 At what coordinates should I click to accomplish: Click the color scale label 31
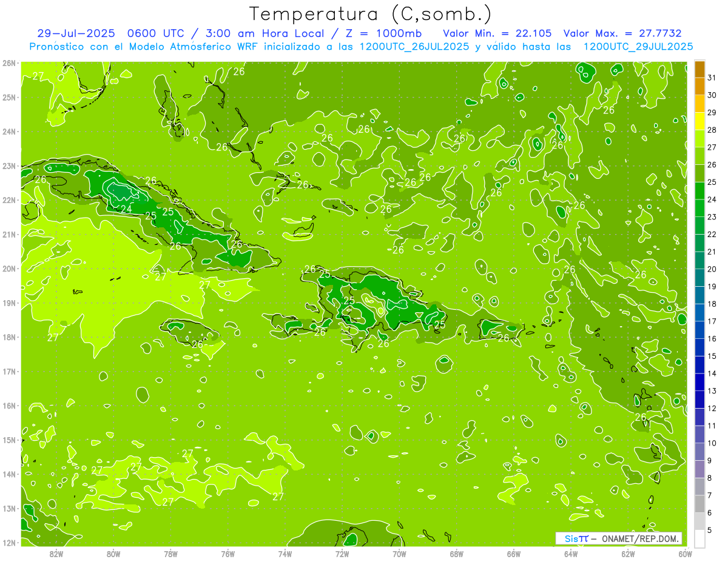[x=712, y=78]
